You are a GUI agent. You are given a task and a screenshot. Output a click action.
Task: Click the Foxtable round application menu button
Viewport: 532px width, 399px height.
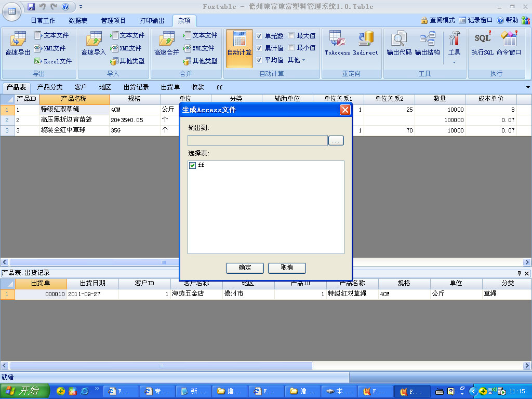pos(12,11)
